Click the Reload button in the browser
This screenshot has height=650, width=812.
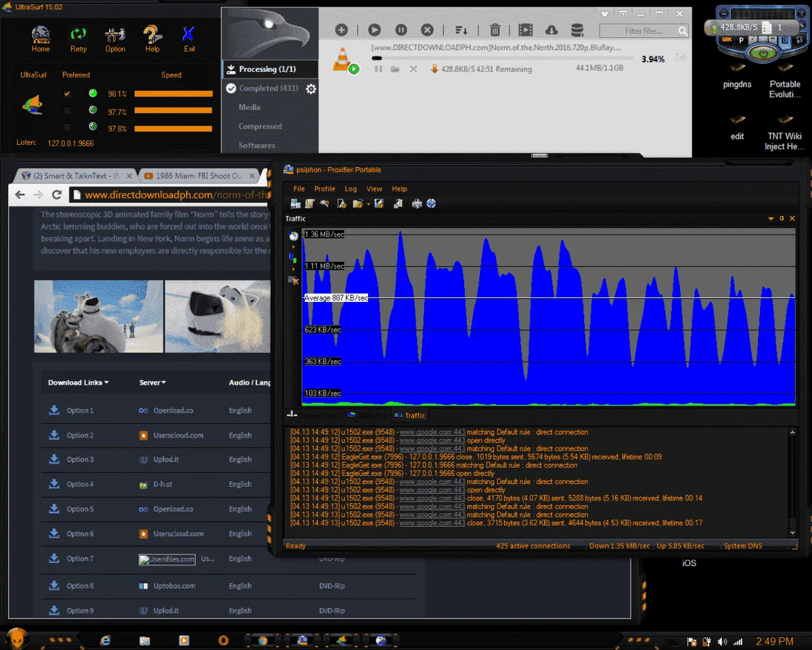(x=57, y=194)
